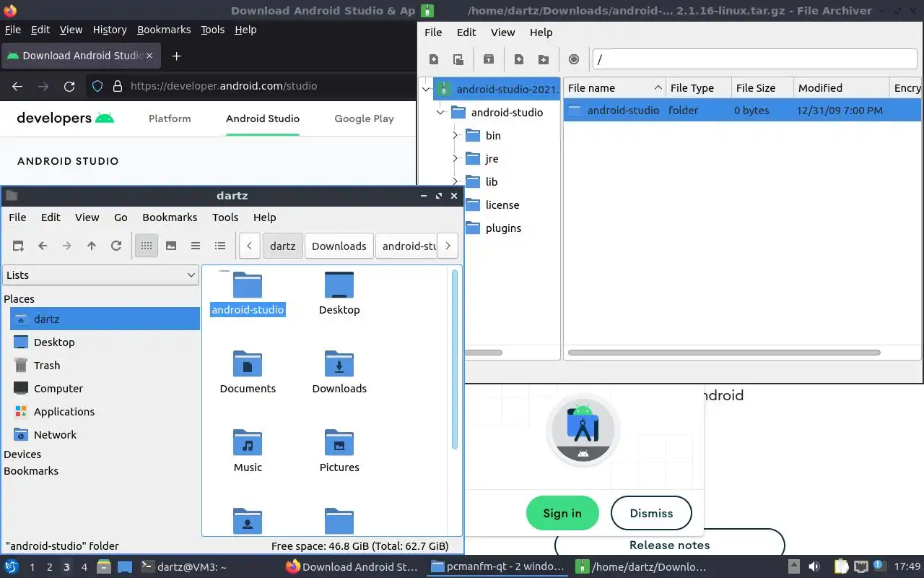Image resolution: width=924 pixels, height=578 pixels.
Task: Switch to virtual desktop 4
Action: pyautogui.click(x=84, y=567)
